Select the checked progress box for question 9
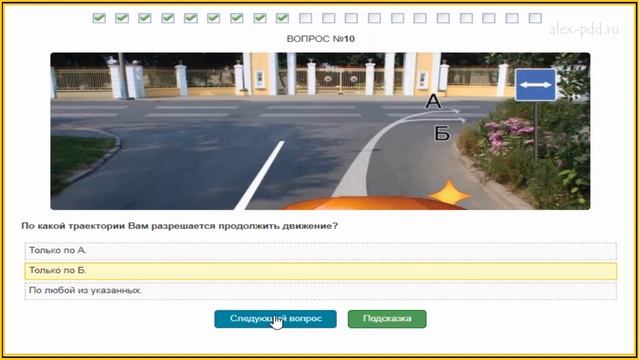This screenshot has width=640, height=360. pyautogui.click(x=282, y=18)
